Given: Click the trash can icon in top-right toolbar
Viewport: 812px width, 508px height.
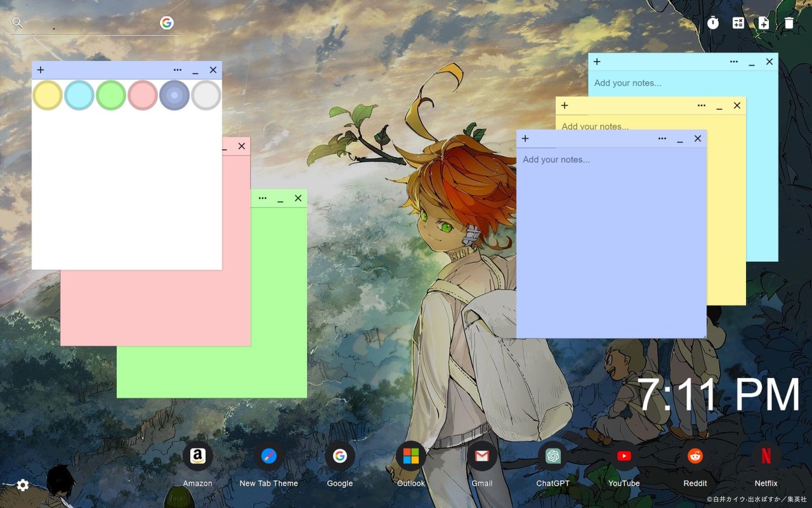Looking at the screenshot, I should coord(789,23).
